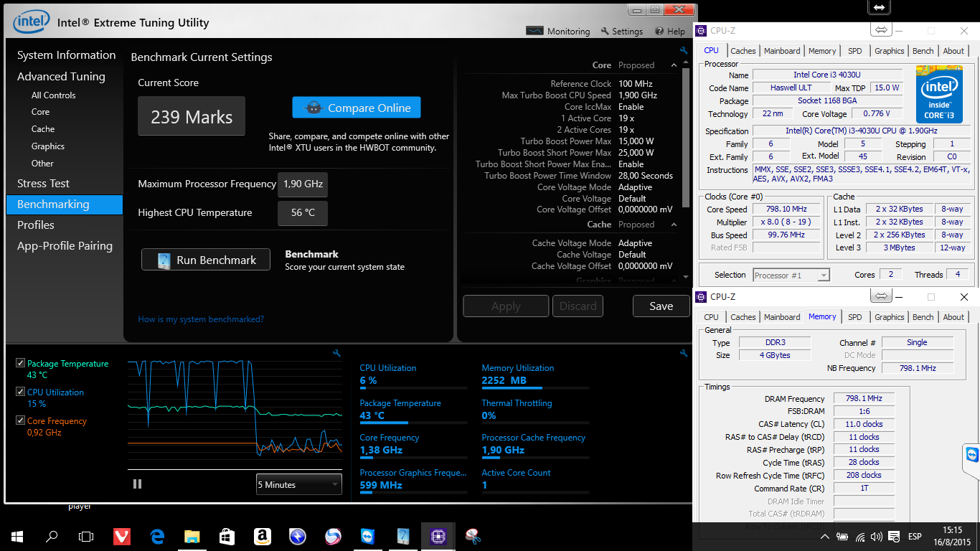
Task: Click ESP input language indicator
Action: (915, 537)
